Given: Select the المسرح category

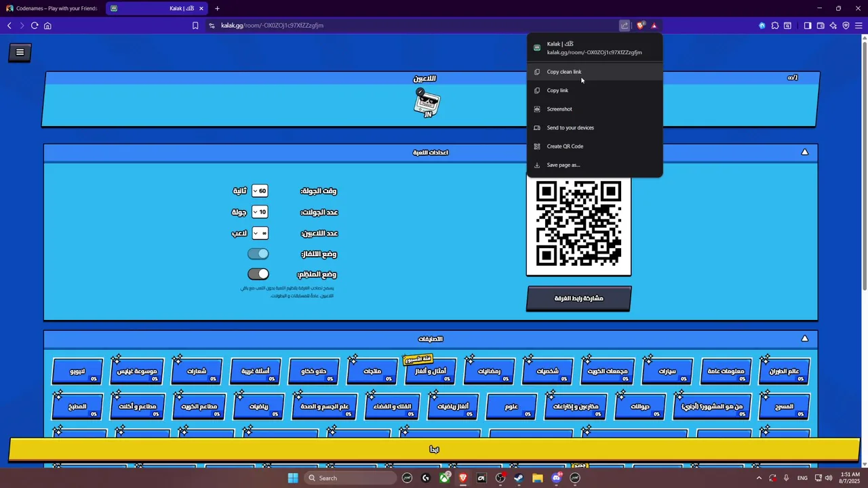Looking at the screenshot, I should point(784,407).
